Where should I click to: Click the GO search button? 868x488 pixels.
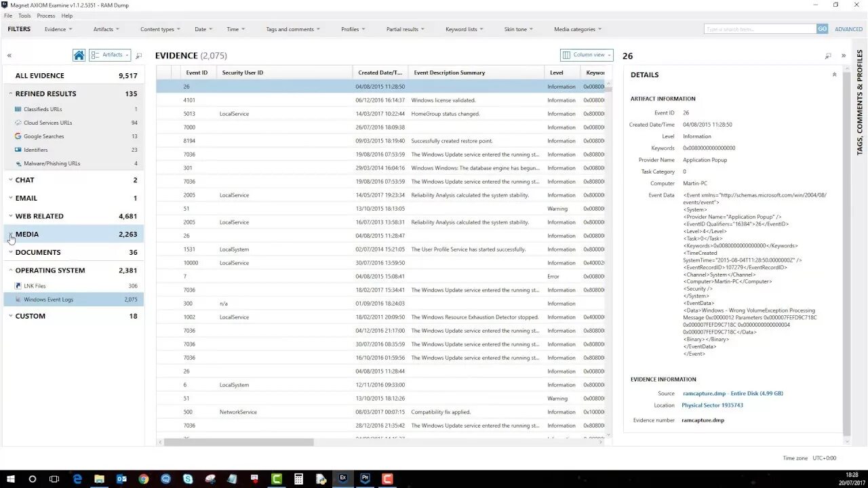821,28
